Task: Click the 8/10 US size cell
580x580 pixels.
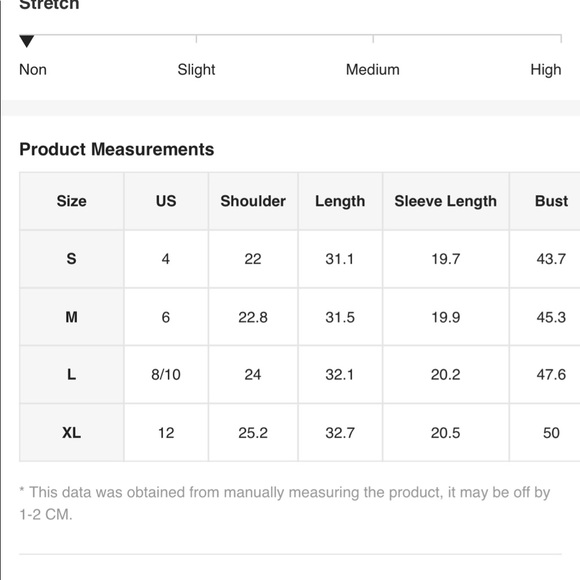Action: (166, 374)
